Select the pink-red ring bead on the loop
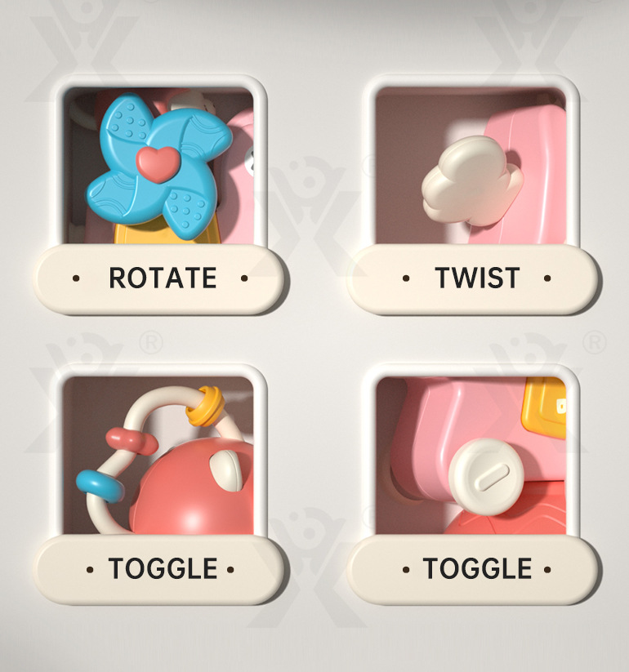629x672 pixels. point(132,442)
